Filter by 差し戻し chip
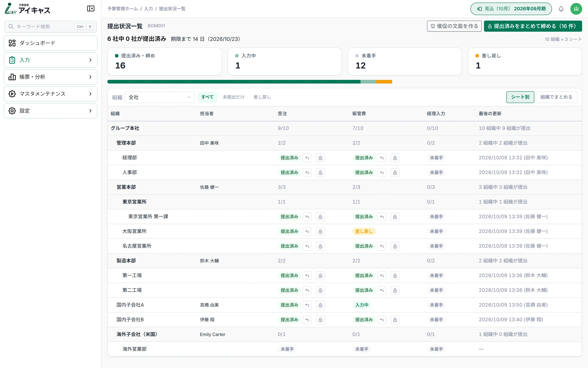 [x=262, y=97]
